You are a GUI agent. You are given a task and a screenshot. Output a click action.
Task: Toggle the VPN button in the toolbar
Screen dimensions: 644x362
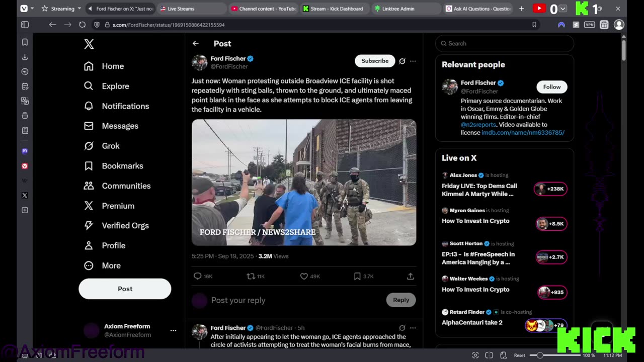[590, 25]
